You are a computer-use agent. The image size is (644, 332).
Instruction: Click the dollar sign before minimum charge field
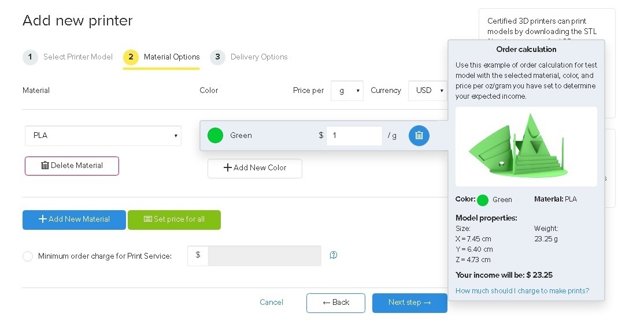point(198,255)
